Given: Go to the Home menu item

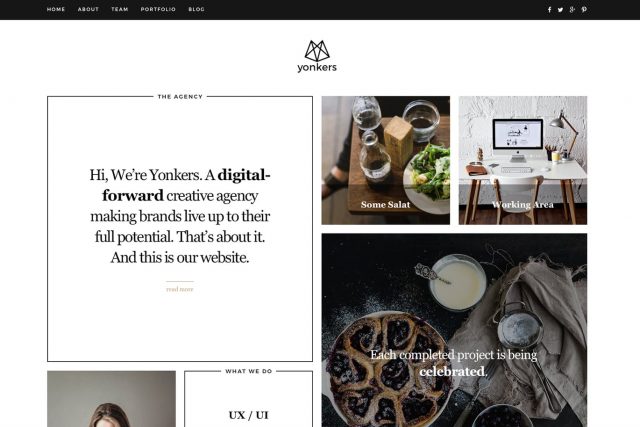Looking at the screenshot, I should [x=56, y=9].
